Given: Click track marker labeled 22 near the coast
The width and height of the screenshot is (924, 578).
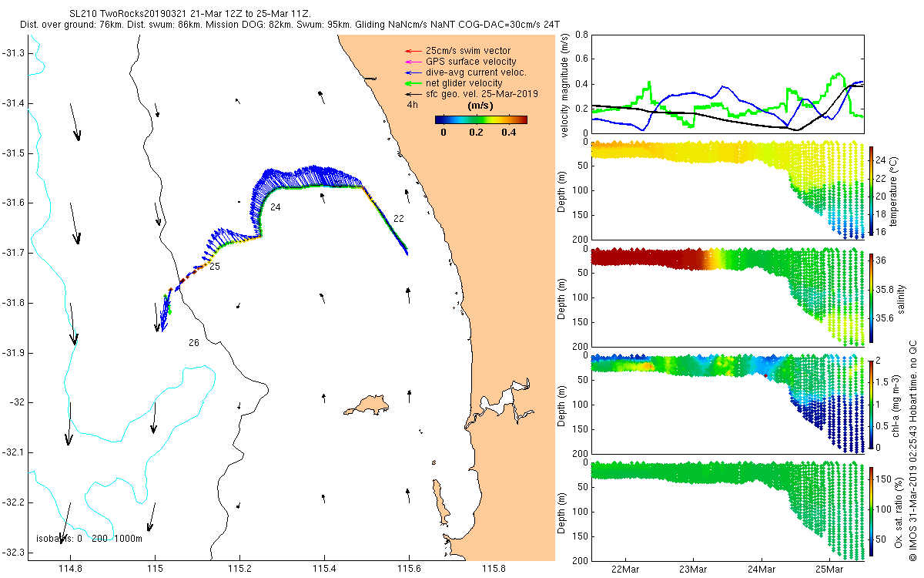Looking at the screenshot, I should [398, 219].
